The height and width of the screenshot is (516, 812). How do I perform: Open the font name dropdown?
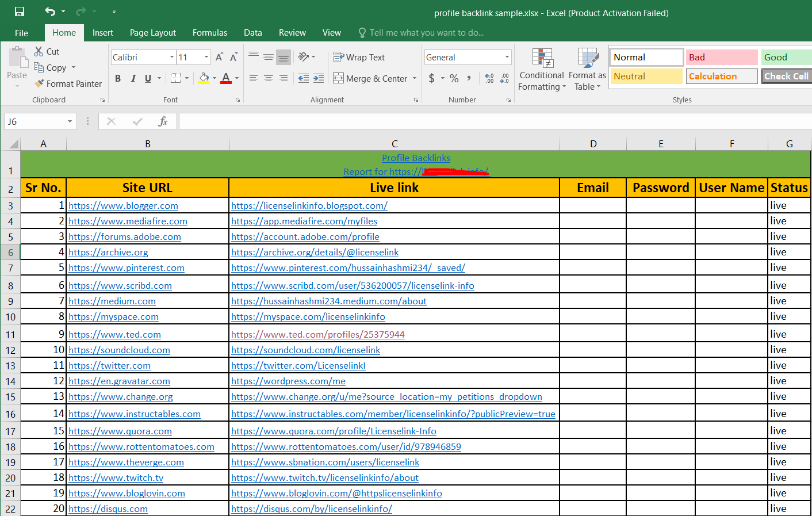(171, 57)
